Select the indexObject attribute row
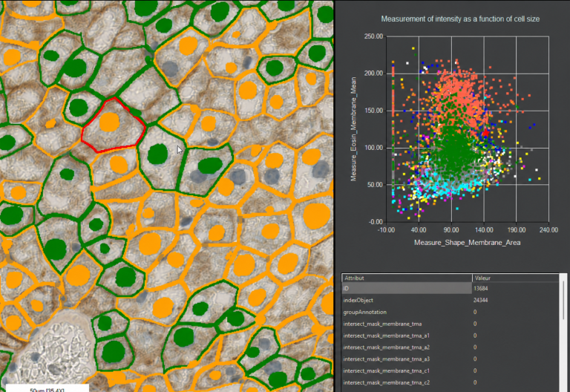 (451, 301)
